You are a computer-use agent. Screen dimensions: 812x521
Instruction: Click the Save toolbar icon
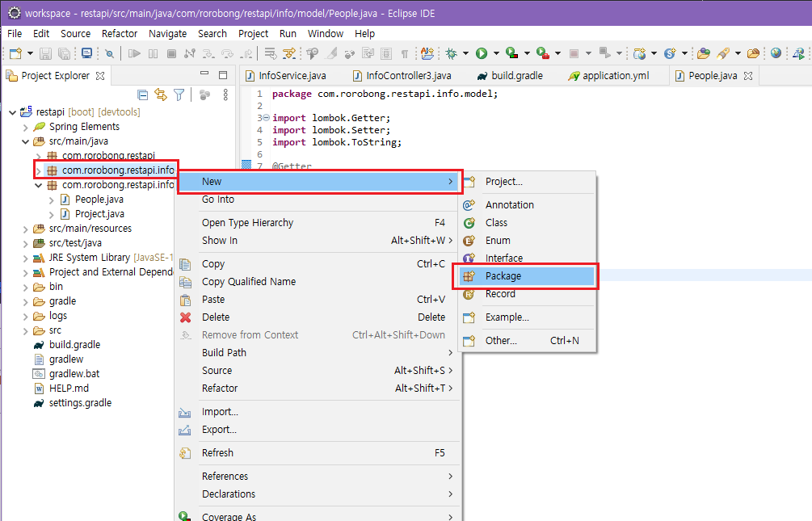coord(45,53)
